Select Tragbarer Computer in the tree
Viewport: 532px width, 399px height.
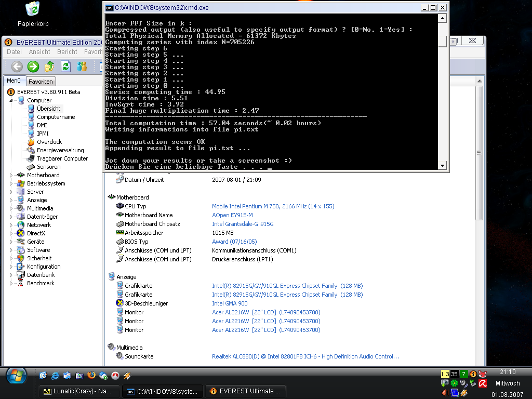pyautogui.click(x=62, y=158)
